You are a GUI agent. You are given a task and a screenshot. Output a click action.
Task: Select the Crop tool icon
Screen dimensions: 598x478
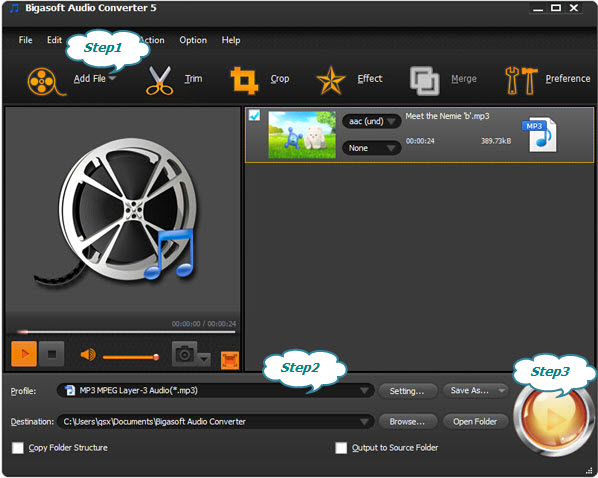[244, 80]
